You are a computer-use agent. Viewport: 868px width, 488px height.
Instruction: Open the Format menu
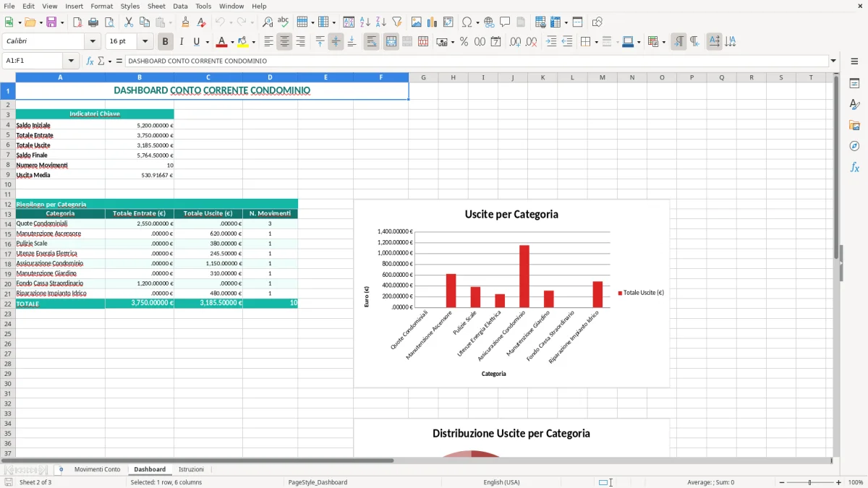pyautogui.click(x=101, y=6)
